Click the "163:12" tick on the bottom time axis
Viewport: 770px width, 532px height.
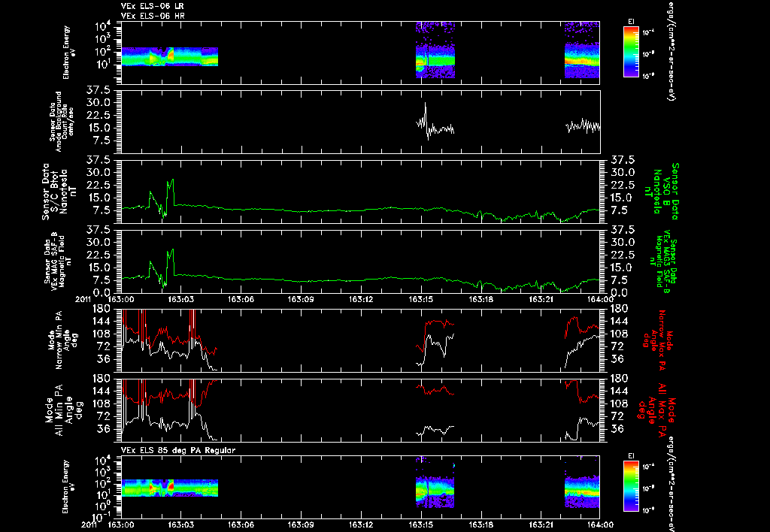362,524
